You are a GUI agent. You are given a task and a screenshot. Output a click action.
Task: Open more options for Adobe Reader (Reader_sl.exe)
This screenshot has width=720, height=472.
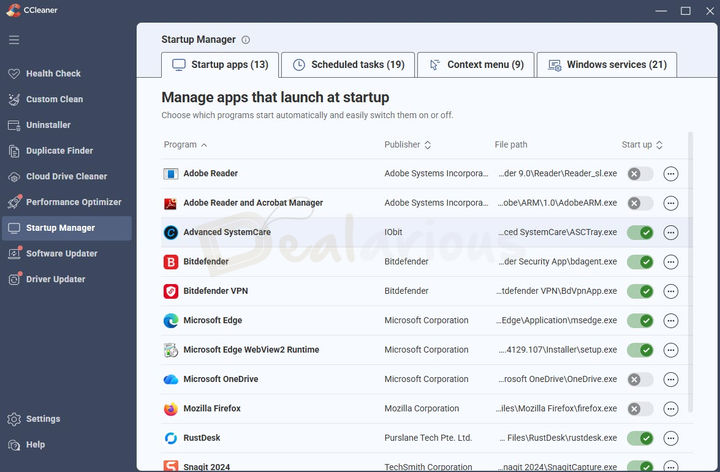[x=671, y=174]
